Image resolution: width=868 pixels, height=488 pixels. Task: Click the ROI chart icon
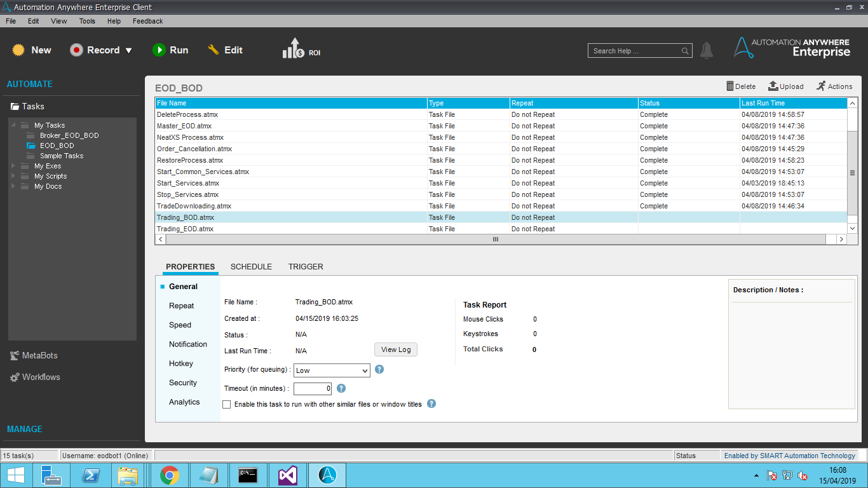pyautogui.click(x=293, y=49)
